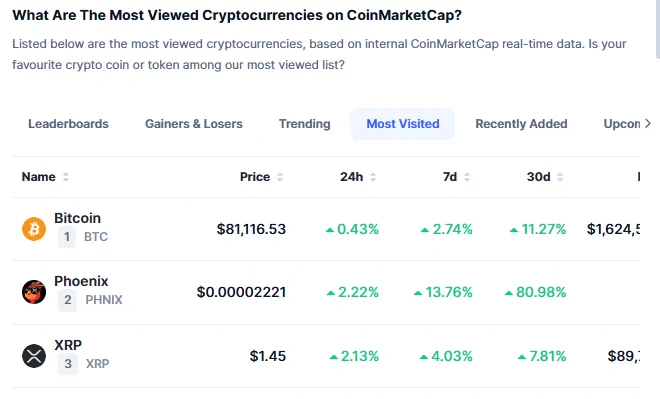Open the Trending tab
Viewport: 660px width, 399px height.
304,124
